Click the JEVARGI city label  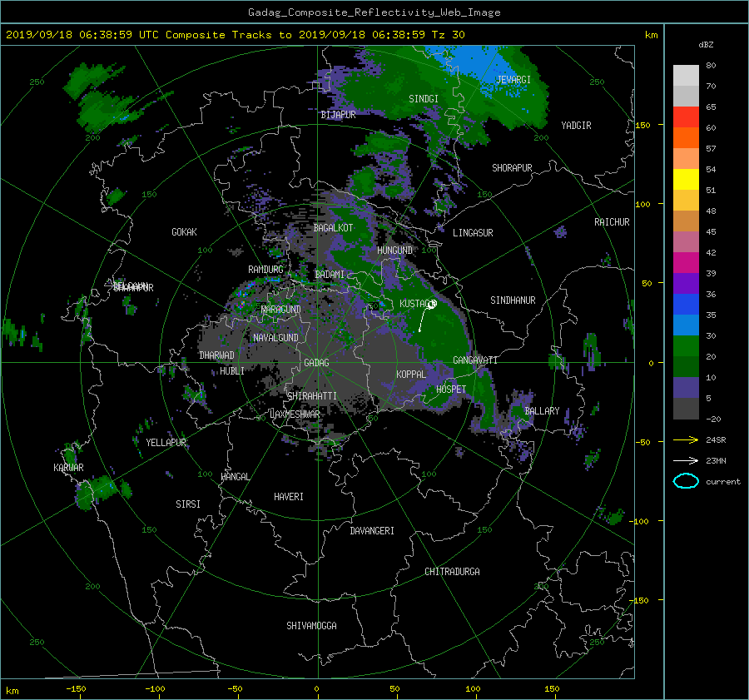(513, 80)
